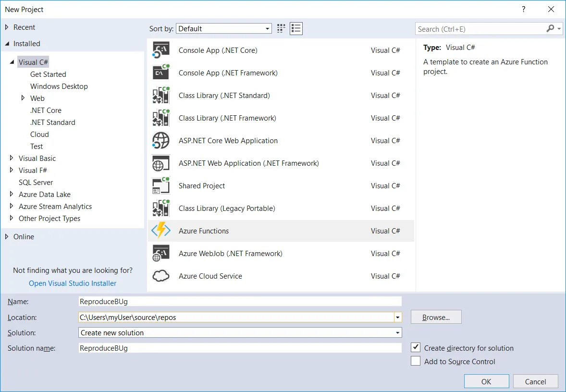Select the .NET Core category
This screenshot has width=566, height=392.
point(46,110)
